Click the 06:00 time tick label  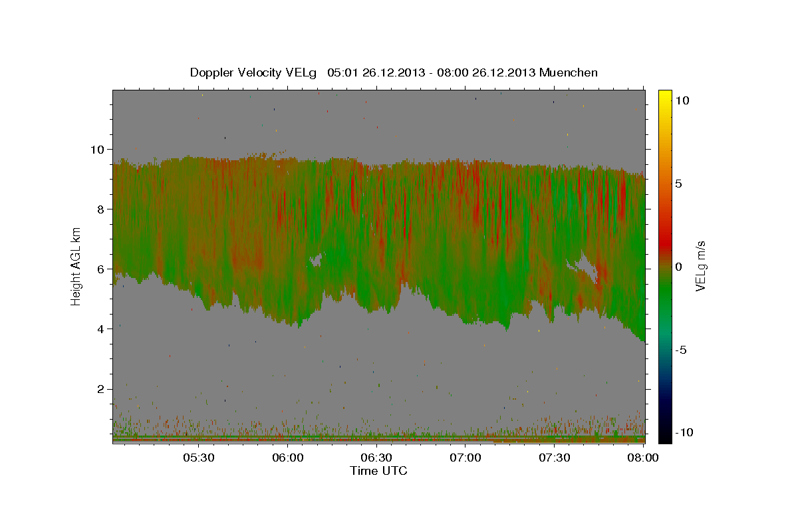pos(288,458)
